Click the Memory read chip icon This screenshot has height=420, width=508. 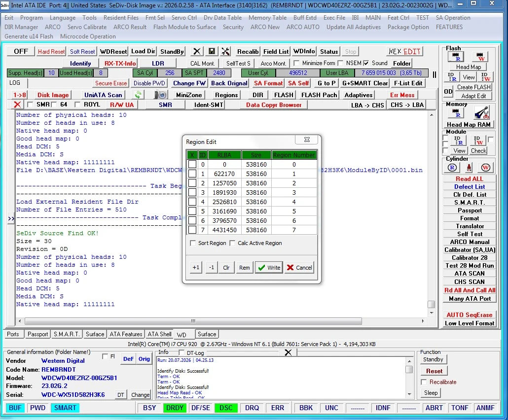click(456, 113)
